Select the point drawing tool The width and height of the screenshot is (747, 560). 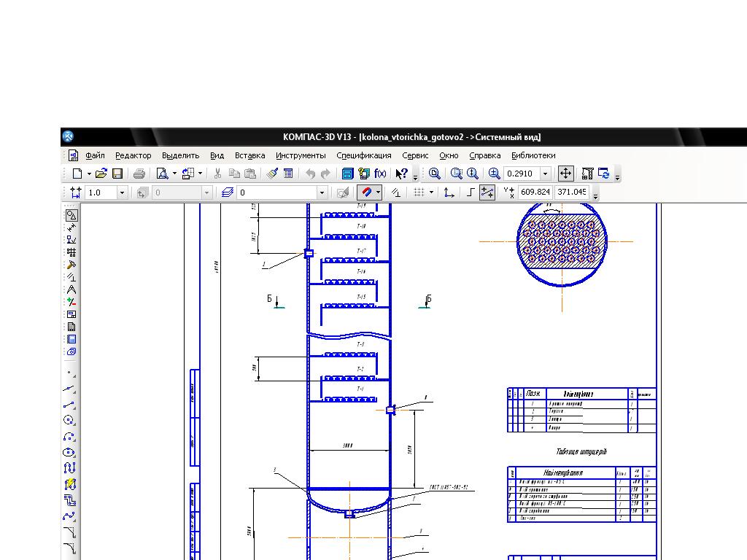pyautogui.click(x=70, y=373)
